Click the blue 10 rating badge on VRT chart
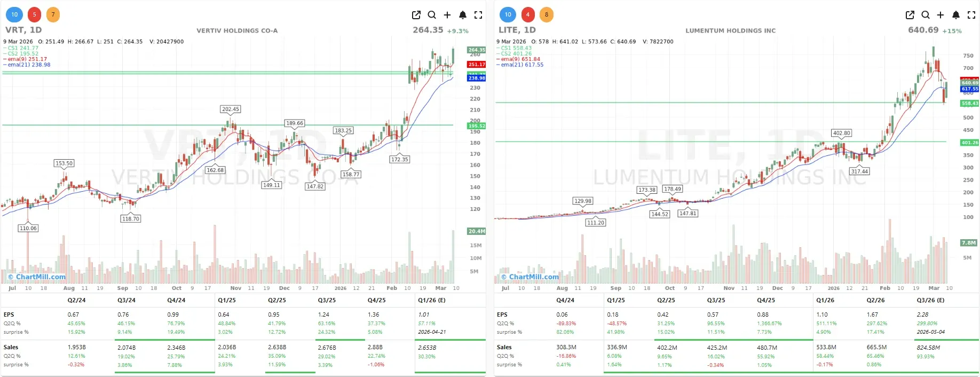The height and width of the screenshot is (377, 980). (14, 14)
